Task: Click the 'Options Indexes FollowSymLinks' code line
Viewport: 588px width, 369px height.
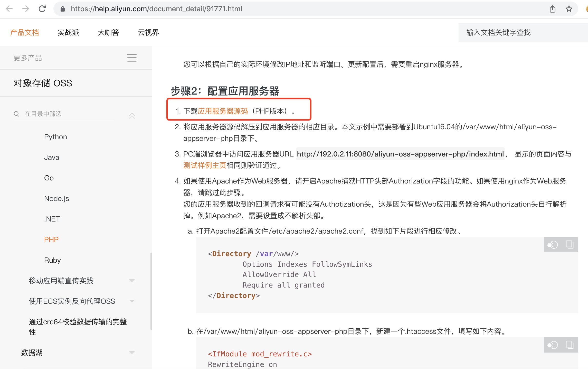Action: (x=307, y=264)
